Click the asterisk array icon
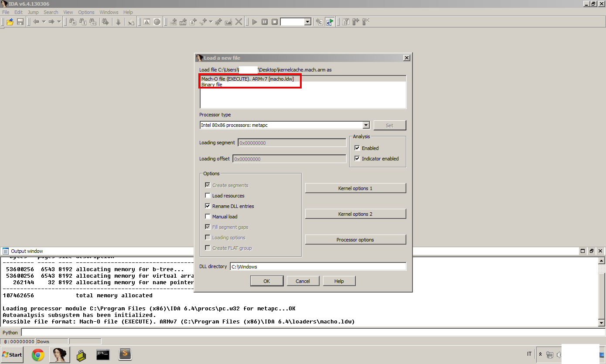 tap(218, 22)
